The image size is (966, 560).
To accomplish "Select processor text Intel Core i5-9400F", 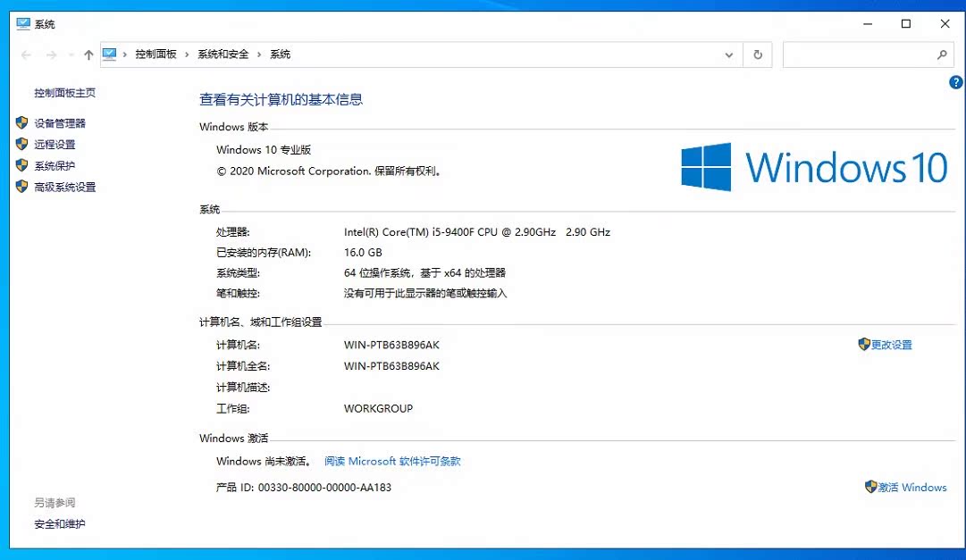I will coord(477,232).
